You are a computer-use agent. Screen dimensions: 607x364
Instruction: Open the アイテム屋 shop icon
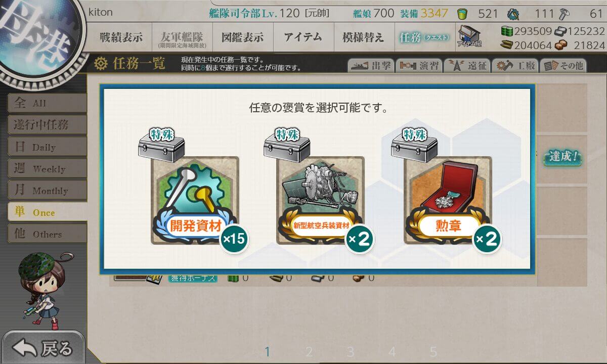(x=469, y=37)
